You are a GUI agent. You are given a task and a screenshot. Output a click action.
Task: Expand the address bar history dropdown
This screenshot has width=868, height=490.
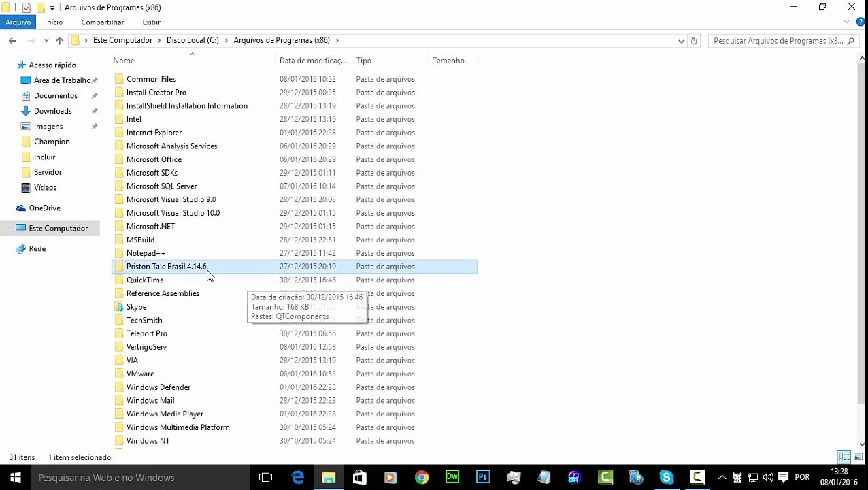click(x=681, y=41)
